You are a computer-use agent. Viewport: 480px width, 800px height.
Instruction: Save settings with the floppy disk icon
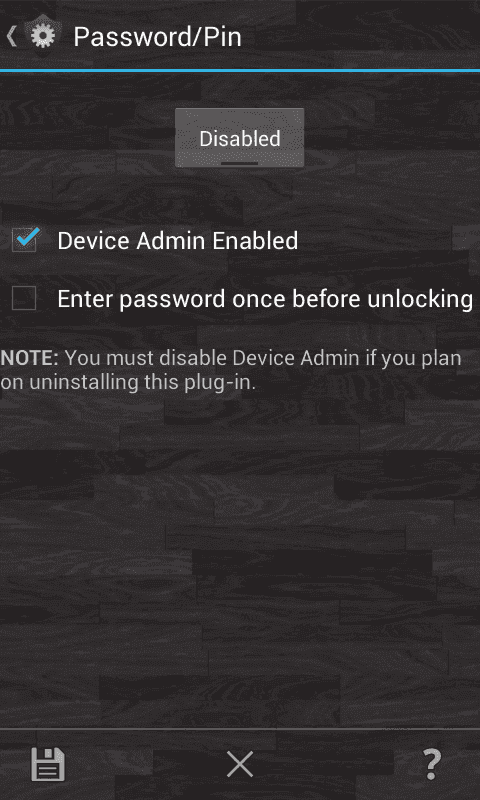coord(48,764)
